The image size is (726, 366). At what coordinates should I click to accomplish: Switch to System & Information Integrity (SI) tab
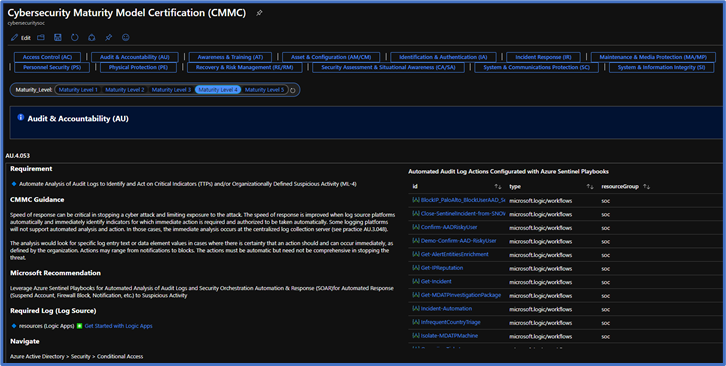click(x=661, y=67)
